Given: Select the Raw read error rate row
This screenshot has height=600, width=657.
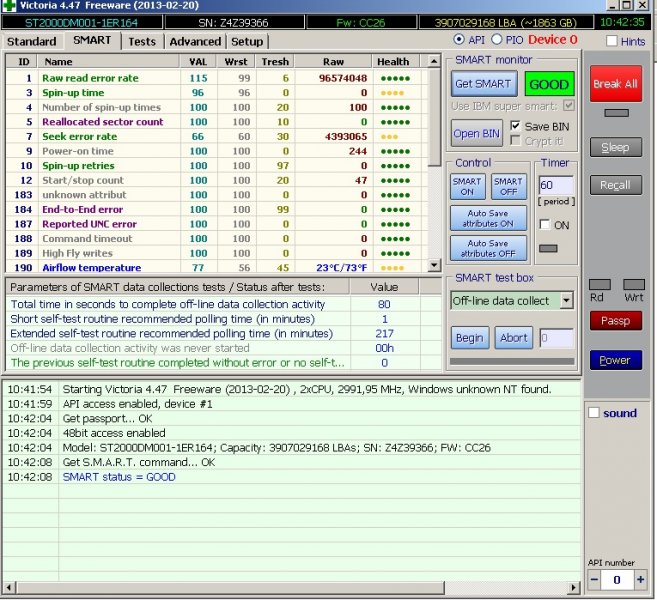Looking at the screenshot, I should click(217, 78).
